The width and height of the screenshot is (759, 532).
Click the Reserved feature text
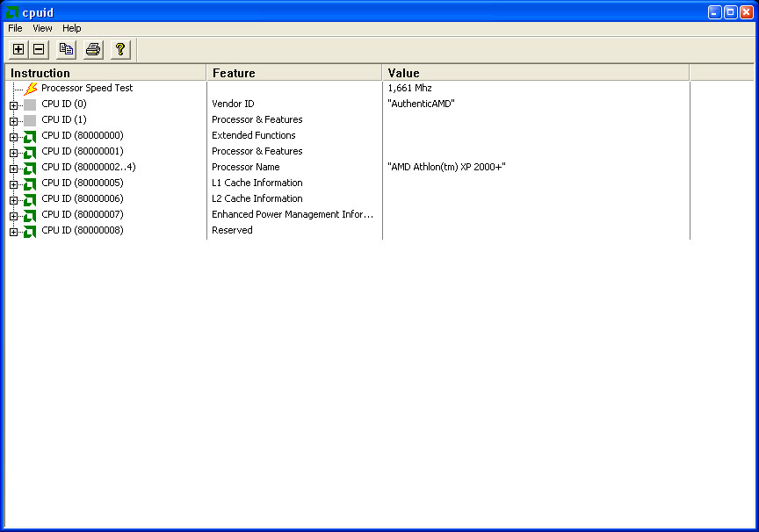pyautogui.click(x=232, y=230)
